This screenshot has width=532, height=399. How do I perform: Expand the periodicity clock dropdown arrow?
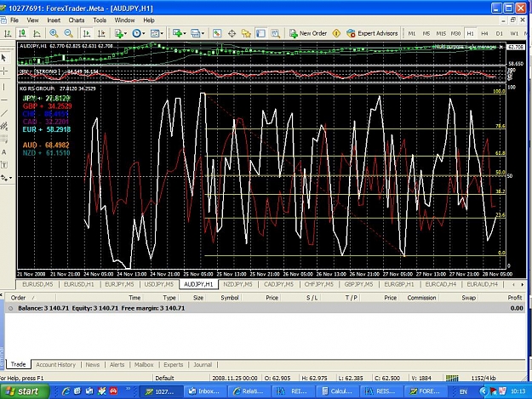[144, 33]
